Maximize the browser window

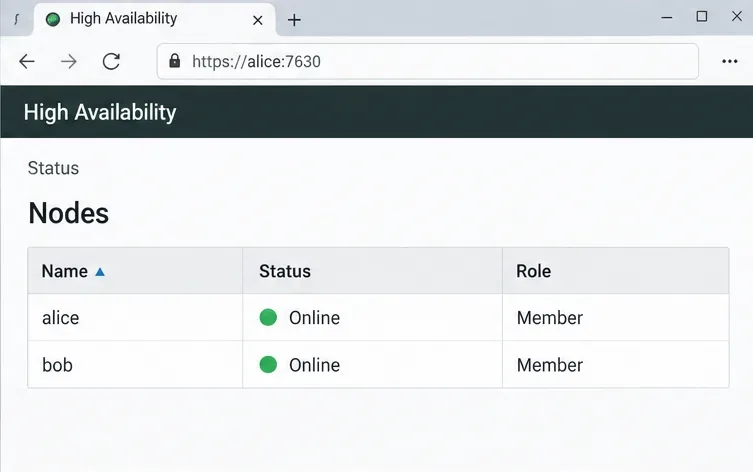point(702,17)
